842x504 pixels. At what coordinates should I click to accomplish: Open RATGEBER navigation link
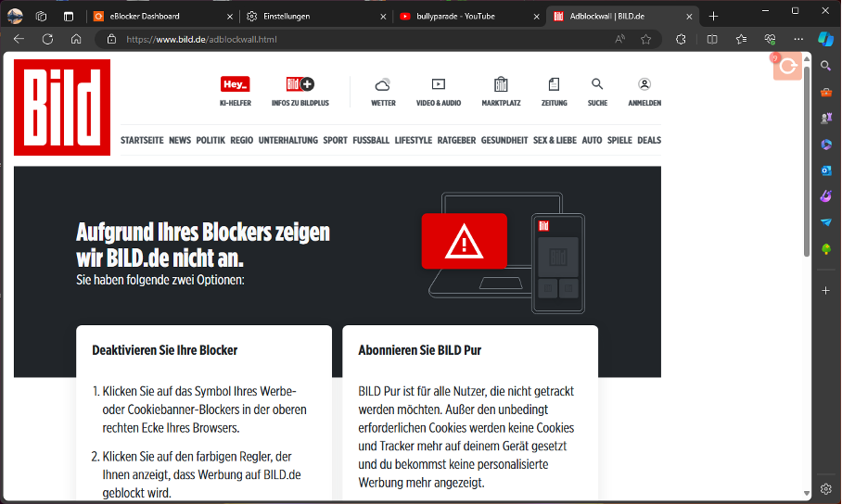[456, 140]
